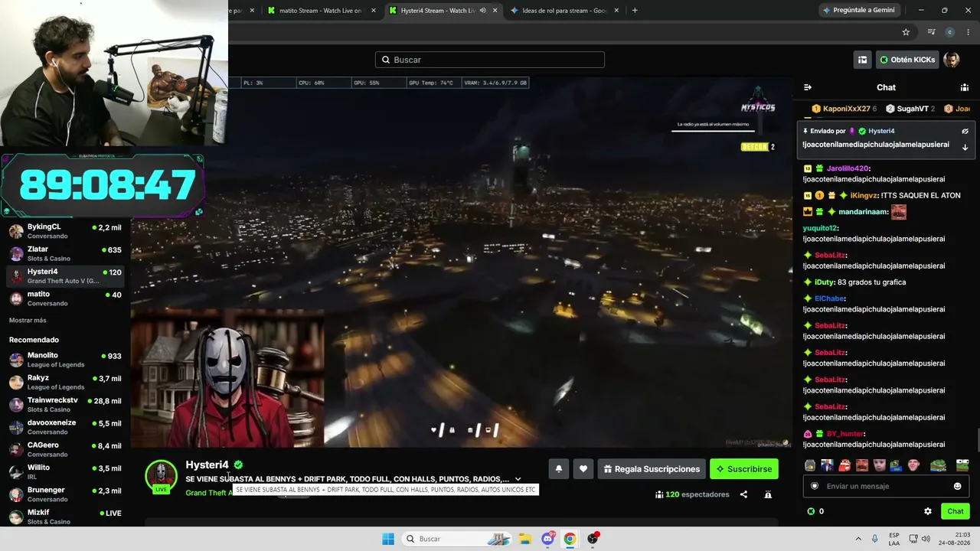Report the stream with the alert icon
The width and height of the screenshot is (980, 551).
coord(768,494)
